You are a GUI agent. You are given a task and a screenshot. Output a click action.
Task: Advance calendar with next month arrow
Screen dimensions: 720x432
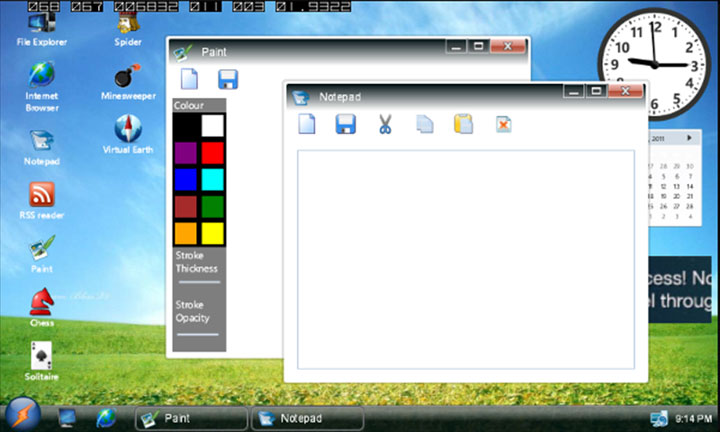pyautogui.click(x=689, y=138)
